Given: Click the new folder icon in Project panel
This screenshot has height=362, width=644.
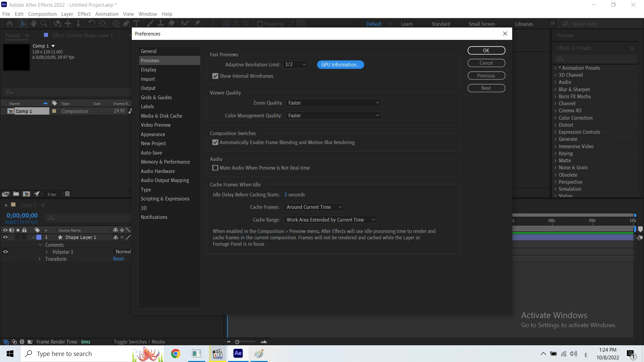Looking at the screenshot, I should pyautogui.click(x=16, y=194).
